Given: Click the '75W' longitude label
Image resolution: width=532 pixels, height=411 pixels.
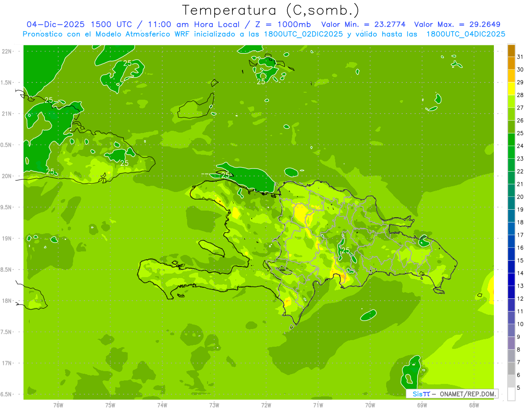Looking at the screenshot, I should pyautogui.click(x=110, y=405).
